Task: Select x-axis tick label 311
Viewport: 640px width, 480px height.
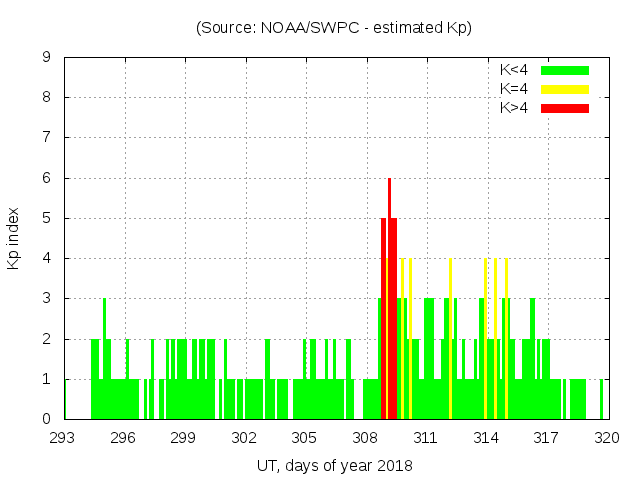Action: coord(426,438)
